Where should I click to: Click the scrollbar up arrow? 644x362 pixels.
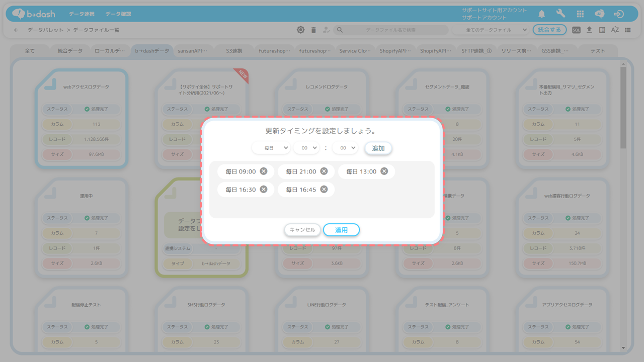(x=623, y=63)
